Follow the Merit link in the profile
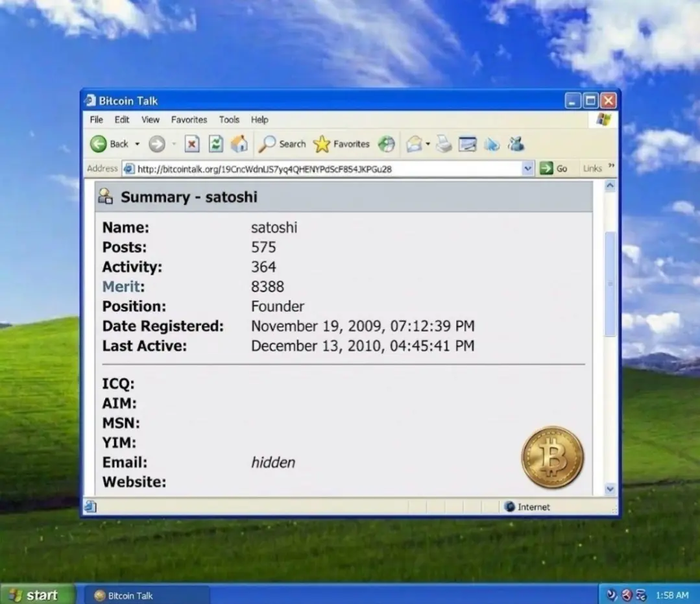700x604 pixels. [x=121, y=287]
